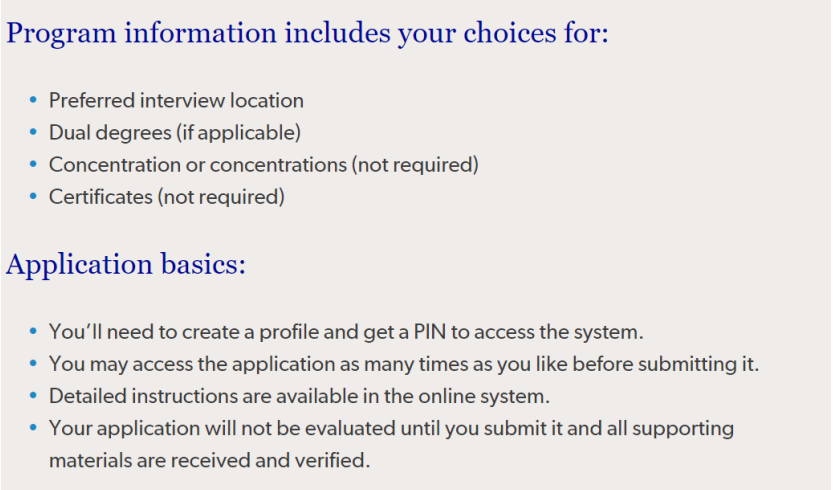Viewport: 833px width, 490px height.
Task: Click the "Concentration or concentrations" list item
Action: 264,165
